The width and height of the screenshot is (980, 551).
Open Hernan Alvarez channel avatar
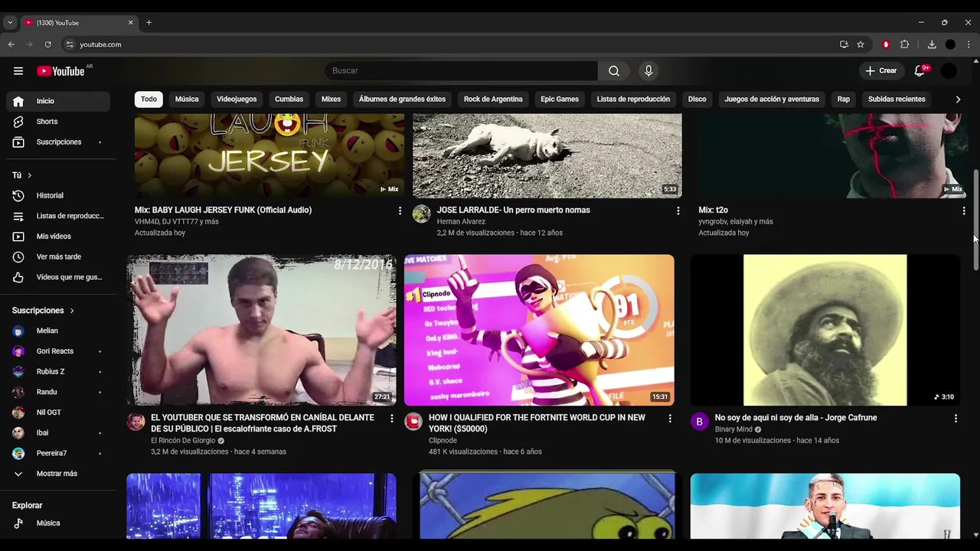click(421, 214)
